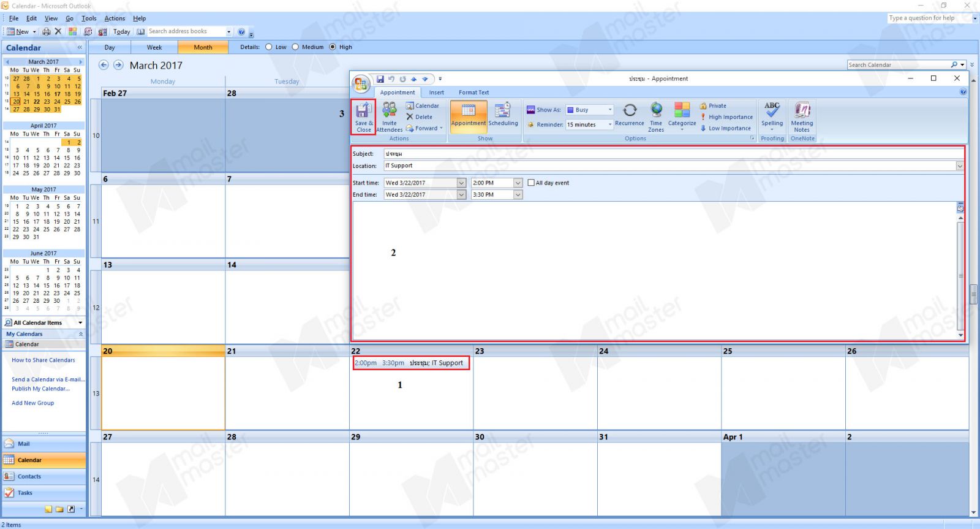This screenshot has width=980, height=529.
Task: Go back to the previous month arrow
Action: tap(104, 65)
